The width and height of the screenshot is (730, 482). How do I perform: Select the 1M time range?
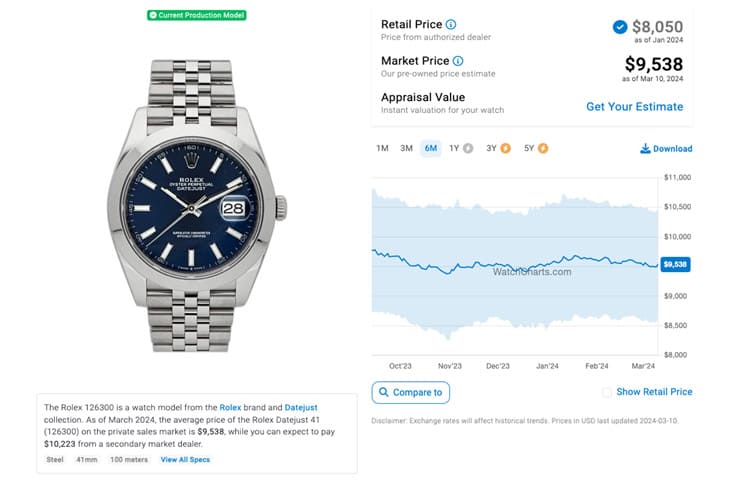click(x=382, y=148)
